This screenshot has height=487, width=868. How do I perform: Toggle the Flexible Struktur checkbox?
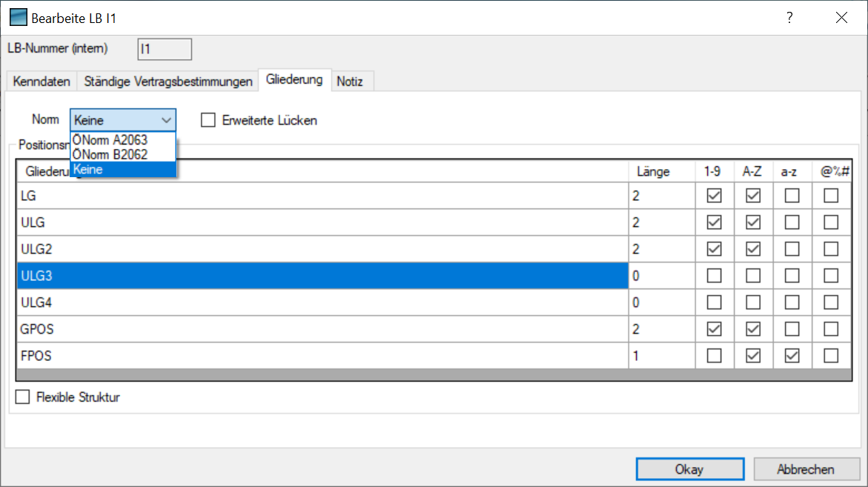point(23,397)
